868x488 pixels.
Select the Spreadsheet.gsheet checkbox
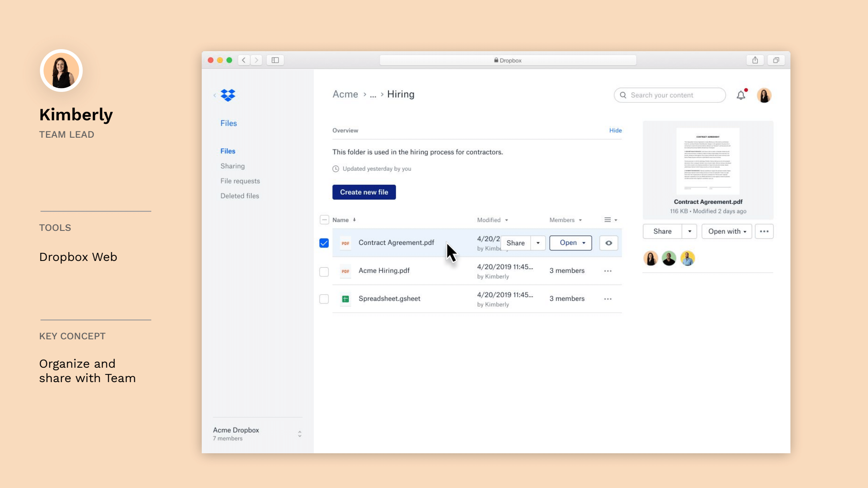coord(324,299)
